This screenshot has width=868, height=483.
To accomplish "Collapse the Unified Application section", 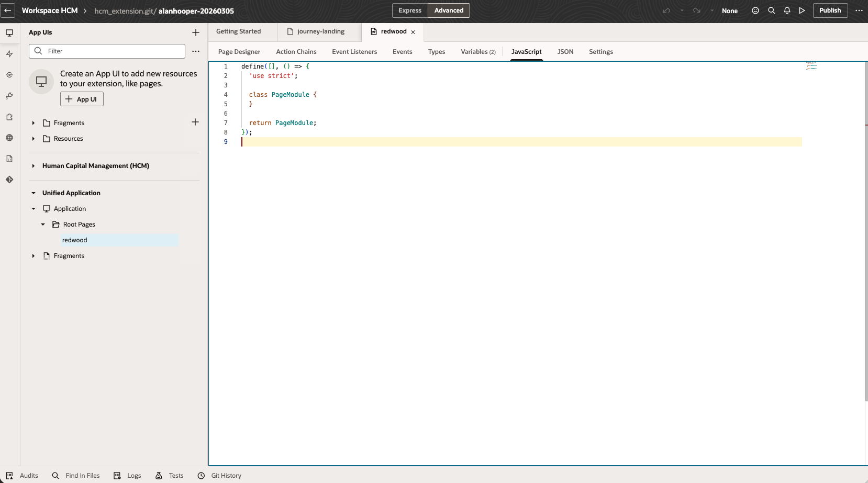I will point(33,193).
